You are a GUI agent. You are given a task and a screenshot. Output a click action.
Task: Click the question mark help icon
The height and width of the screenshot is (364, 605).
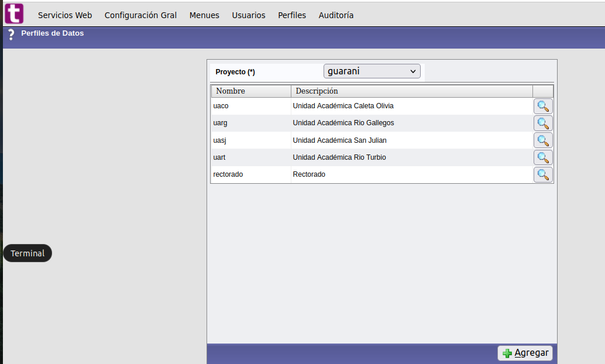11,35
